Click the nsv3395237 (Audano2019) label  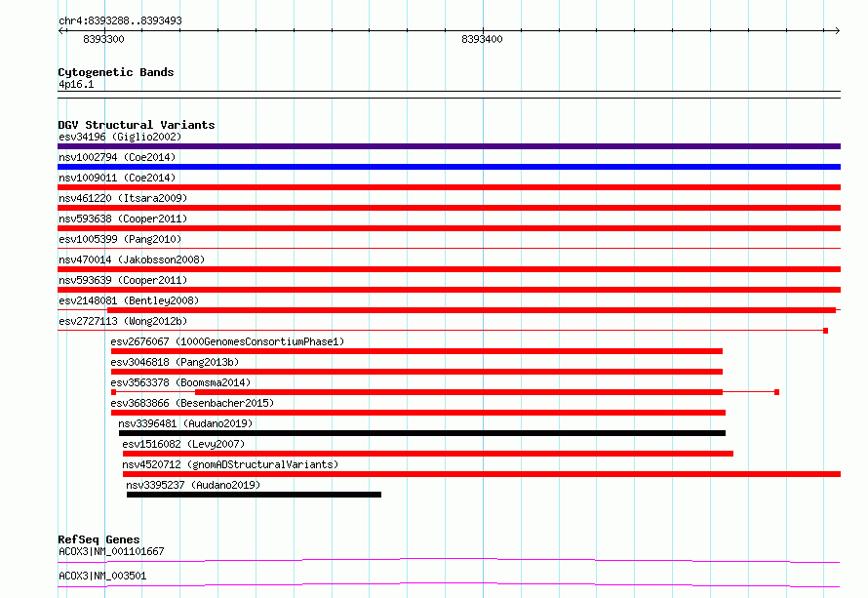coord(193,485)
